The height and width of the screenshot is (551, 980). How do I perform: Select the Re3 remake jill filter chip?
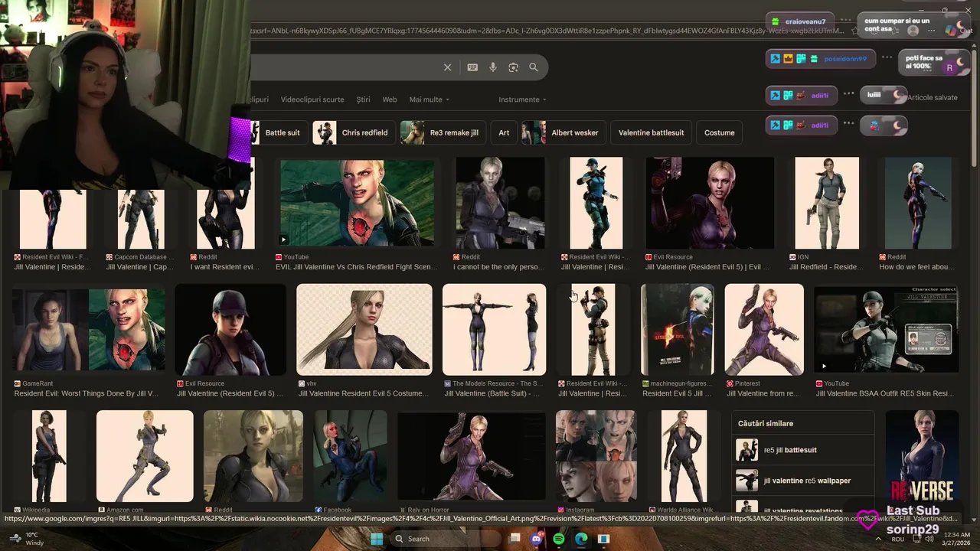coord(443,132)
